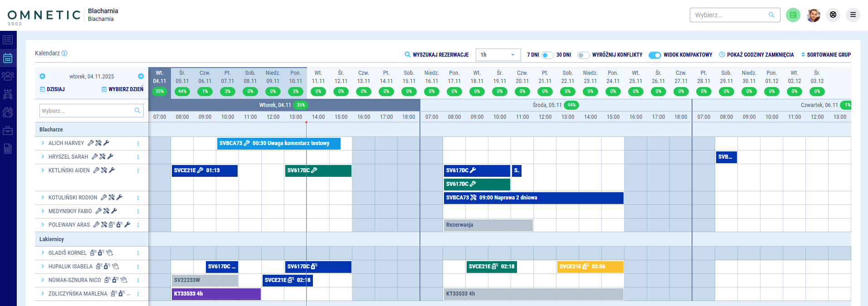The image size is (868, 306).
Task: Open options menu for ALICH HARVEY
Action: (x=138, y=143)
